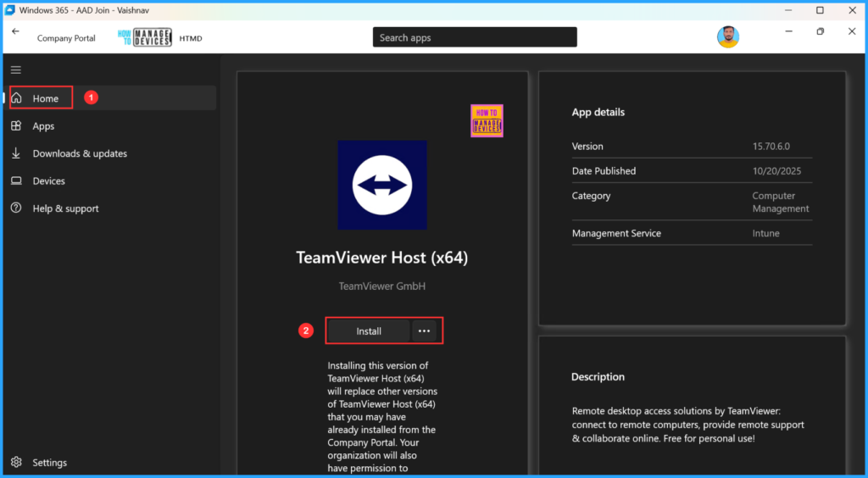Click the TeamViewer GmbH publisher name
Viewport: 868px width, 478px height.
click(382, 286)
